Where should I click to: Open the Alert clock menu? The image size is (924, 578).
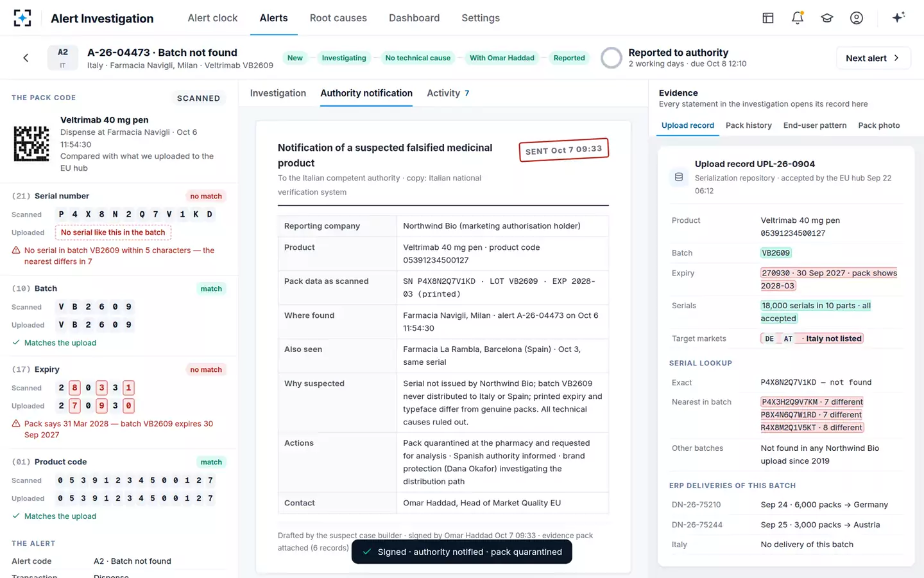pos(212,18)
